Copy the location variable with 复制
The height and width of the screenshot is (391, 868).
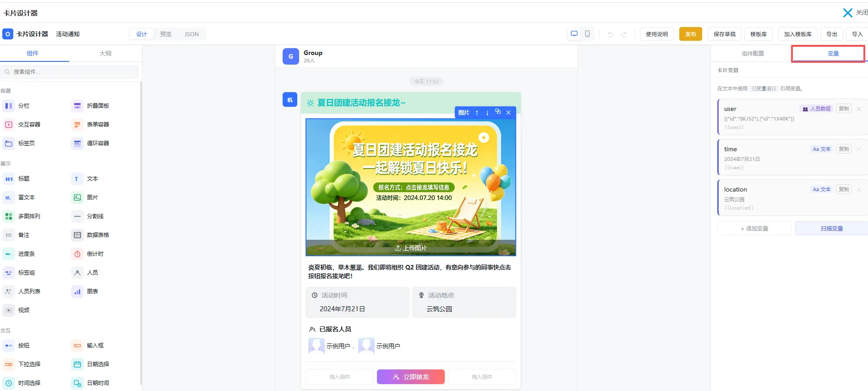pos(844,189)
